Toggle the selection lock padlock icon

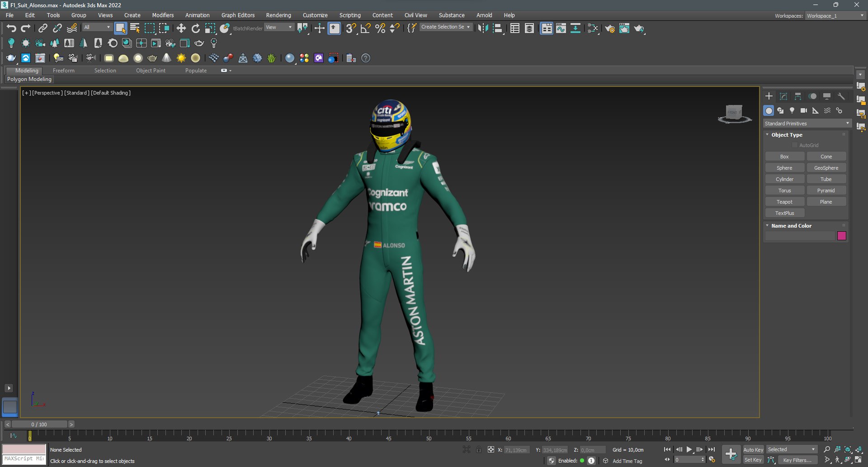point(479,449)
